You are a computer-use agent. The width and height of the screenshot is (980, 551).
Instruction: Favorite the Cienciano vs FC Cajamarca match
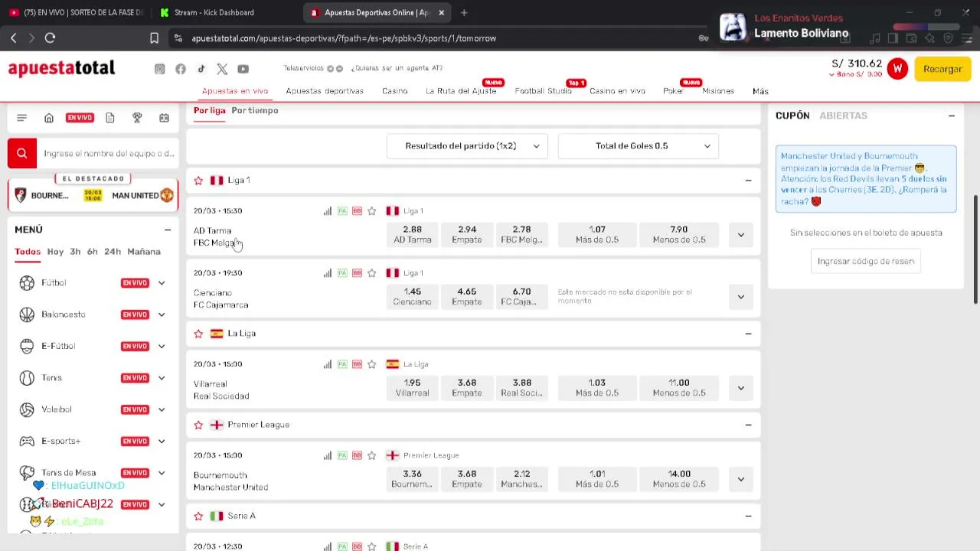click(372, 272)
